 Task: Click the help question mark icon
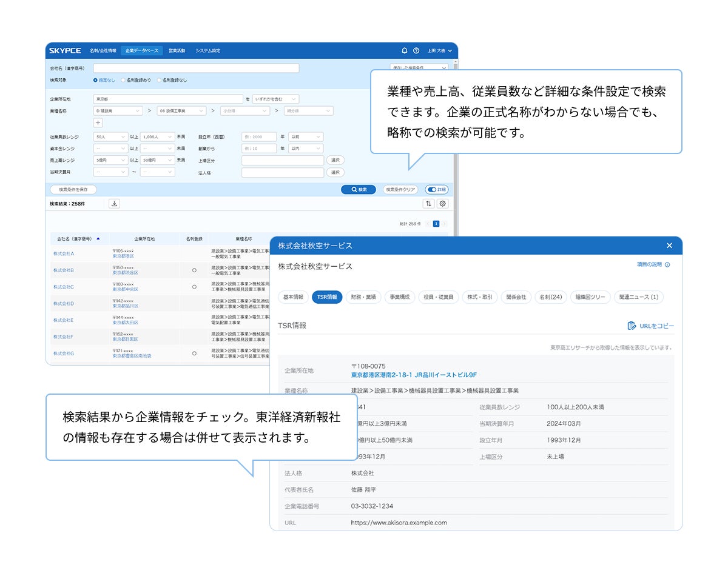416,51
